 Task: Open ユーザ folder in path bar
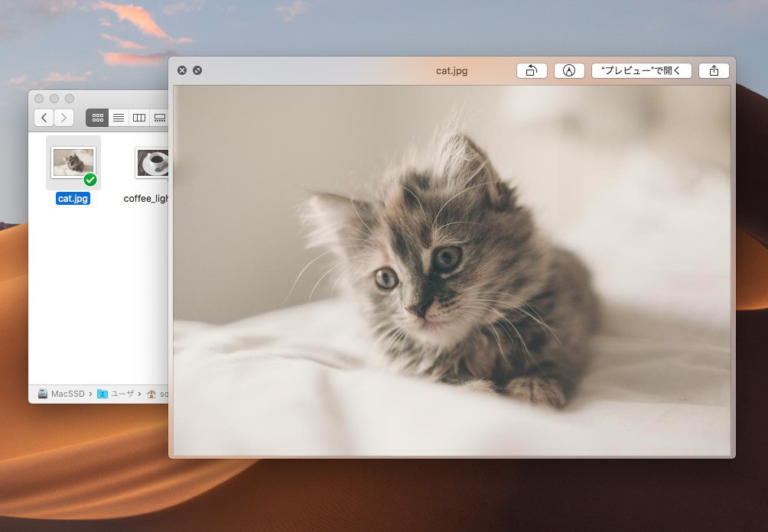click(116, 394)
